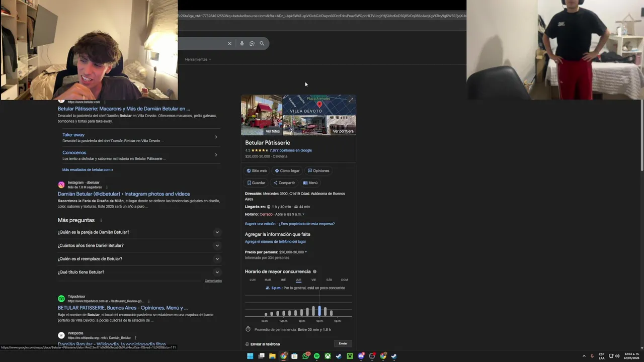Click the Enviar button next to Enviar al teléfono
644x362 pixels.
[343, 343]
